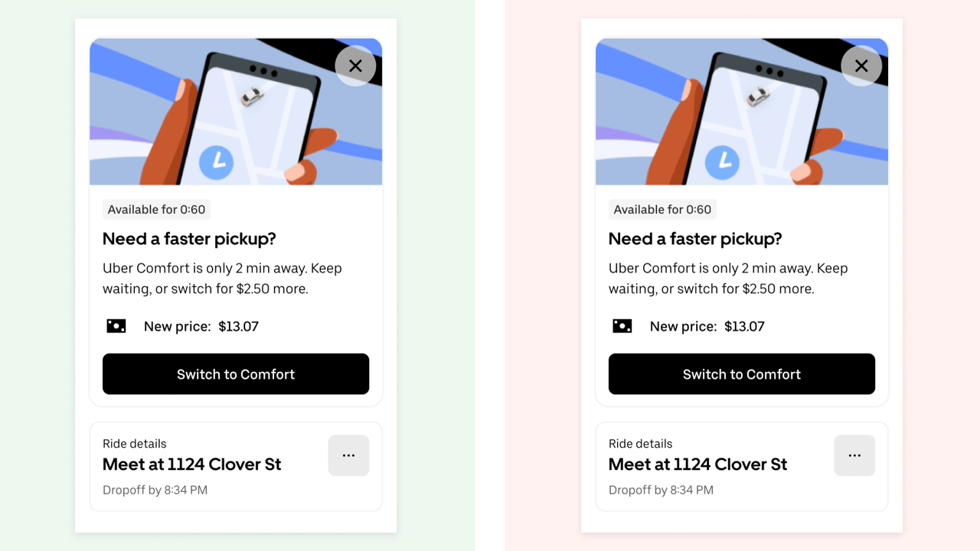Open the three-dot menu in right Ride details
980x551 pixels.
pyautogui.click(x=854, y=455)
